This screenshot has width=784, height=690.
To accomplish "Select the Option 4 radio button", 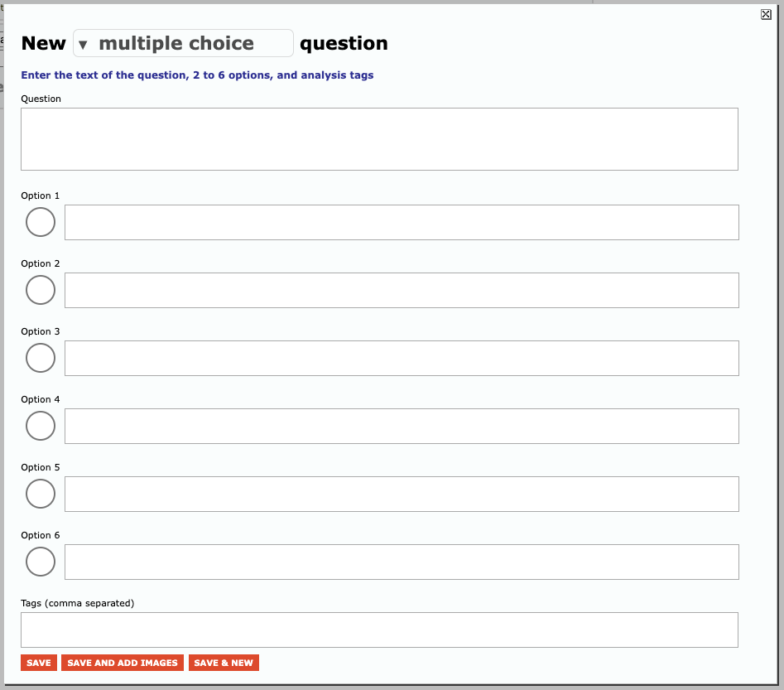I will coord(41,426).
